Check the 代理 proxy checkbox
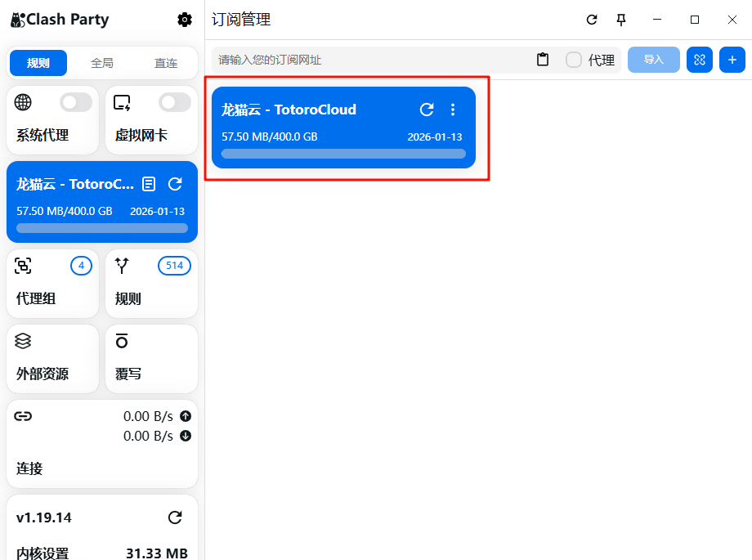Screen dimensions: 752x560 [574, 60]
